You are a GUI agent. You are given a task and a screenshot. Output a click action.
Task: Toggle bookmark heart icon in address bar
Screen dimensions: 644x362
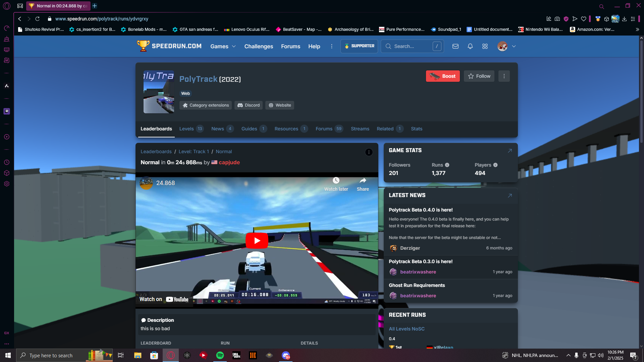pyautogui.click(x=584, y=19)
